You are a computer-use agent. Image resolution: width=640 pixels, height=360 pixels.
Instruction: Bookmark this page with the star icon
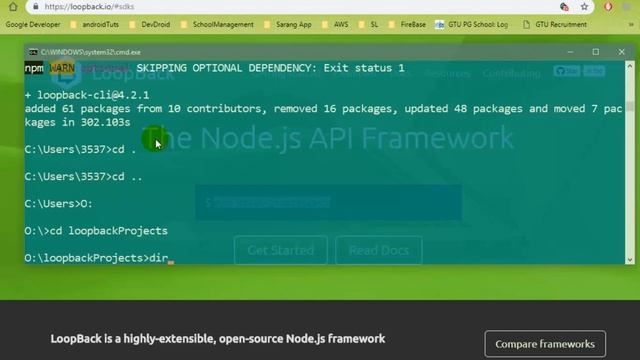[x=584, y=7]
